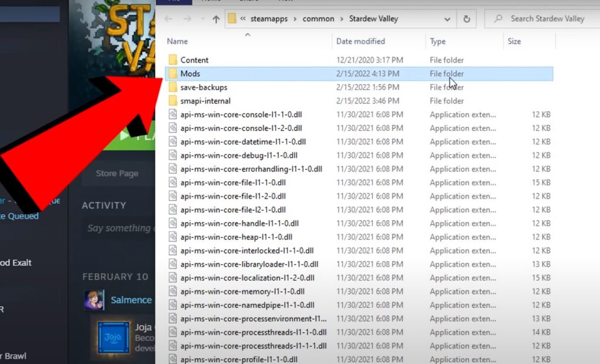Expand the hidden breadcrumb path chevron
The width and height of the screenshot is (600, 364).
[x=243, y=19]
